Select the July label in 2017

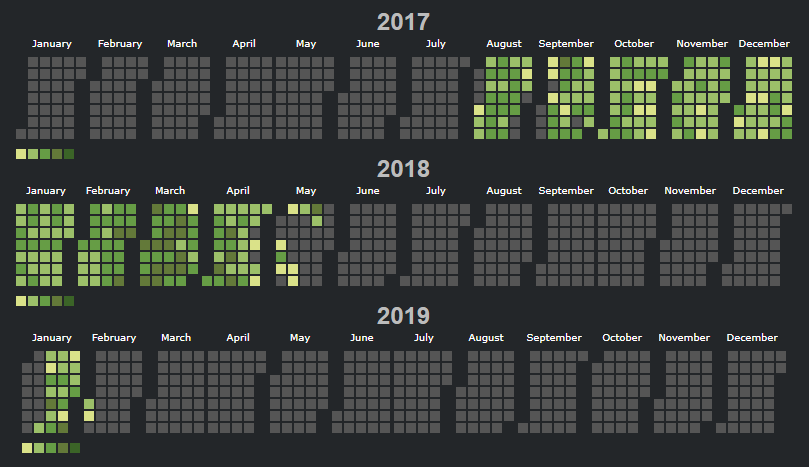point(436,44)
